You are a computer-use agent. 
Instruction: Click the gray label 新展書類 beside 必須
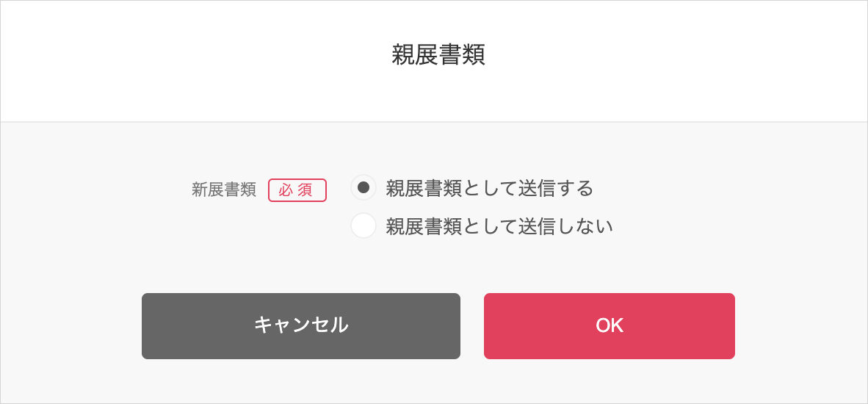pos(224,190)
